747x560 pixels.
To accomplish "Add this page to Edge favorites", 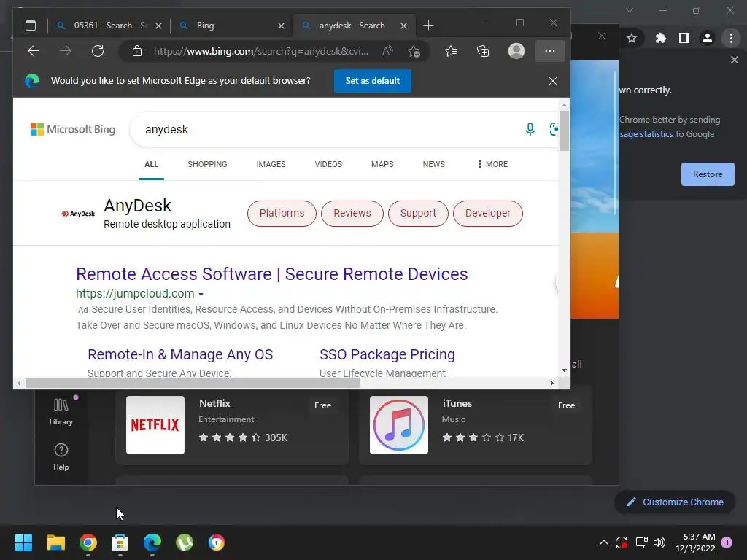I will coord(414,51).
